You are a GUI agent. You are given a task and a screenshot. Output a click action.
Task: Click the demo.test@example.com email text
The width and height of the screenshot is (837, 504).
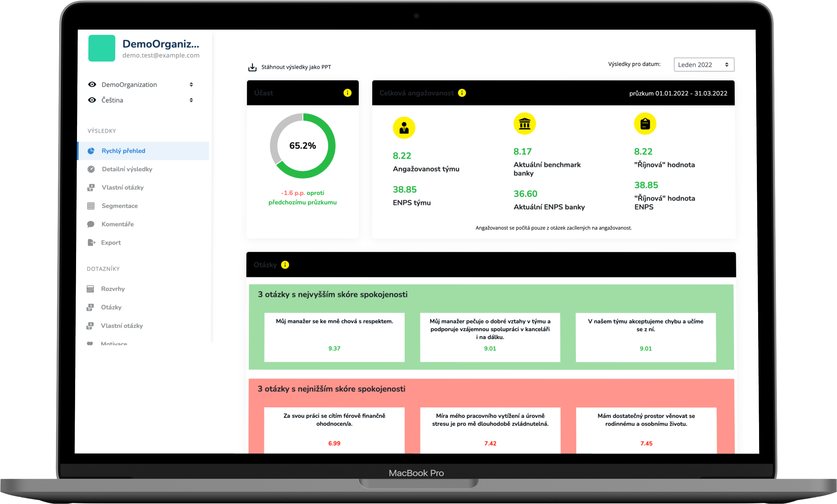161,55
